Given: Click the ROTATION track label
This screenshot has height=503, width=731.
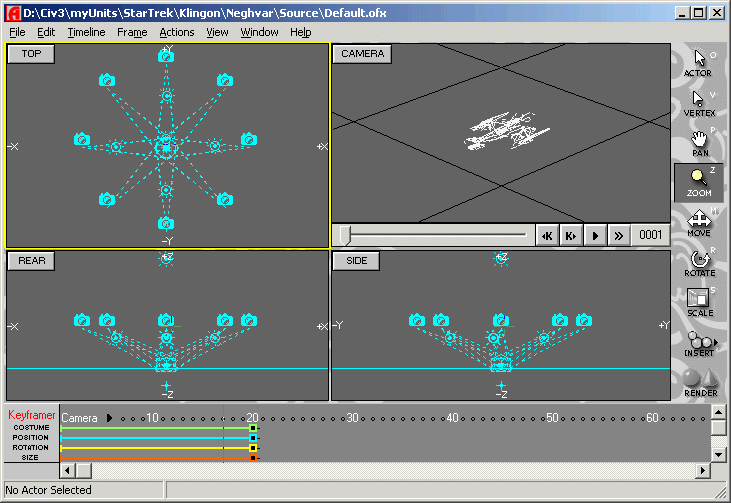Looking at the screenshot, I should pyautogui.click(x=31, y=448).
